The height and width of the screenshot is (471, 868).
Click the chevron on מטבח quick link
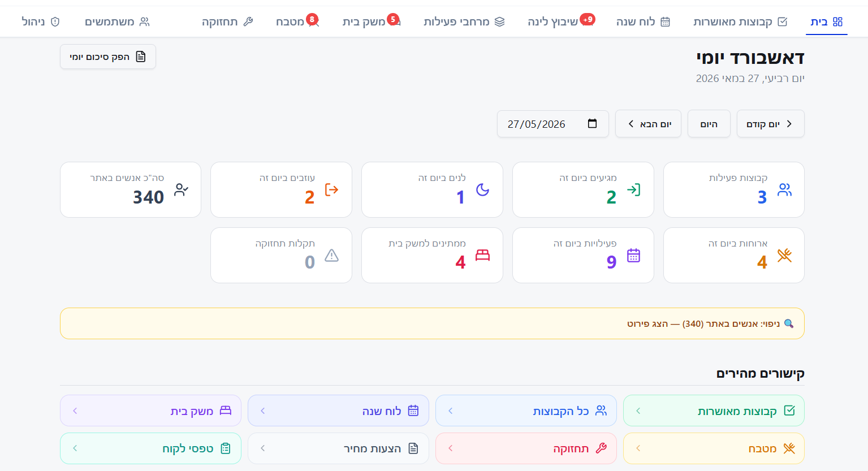(638, 448)
